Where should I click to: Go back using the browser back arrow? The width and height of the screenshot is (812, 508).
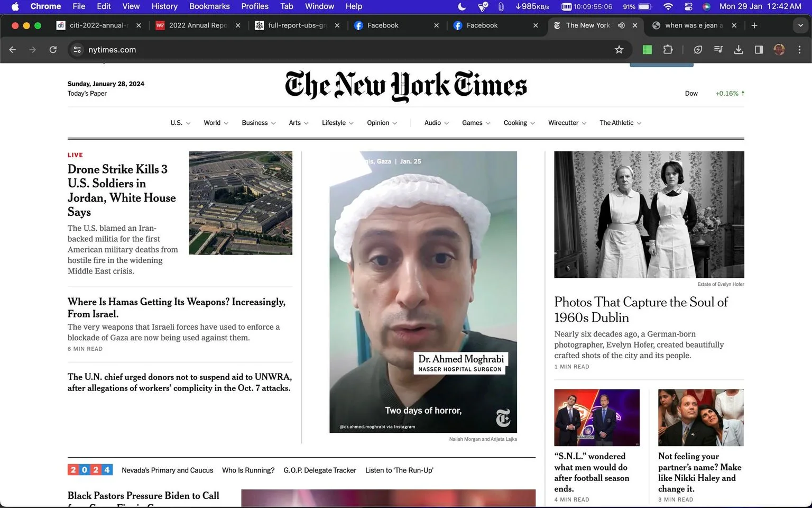tap(13, 50)
